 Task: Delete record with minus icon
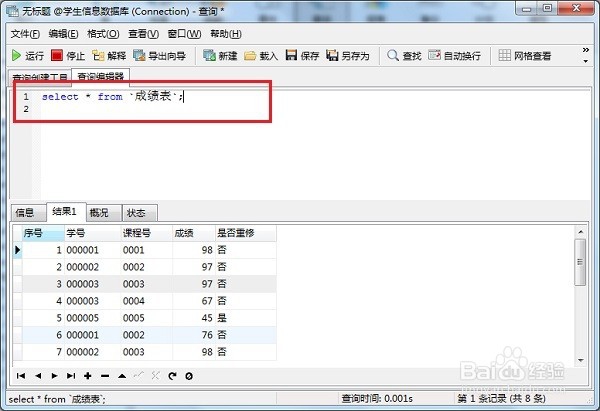(x=105, y=376)
